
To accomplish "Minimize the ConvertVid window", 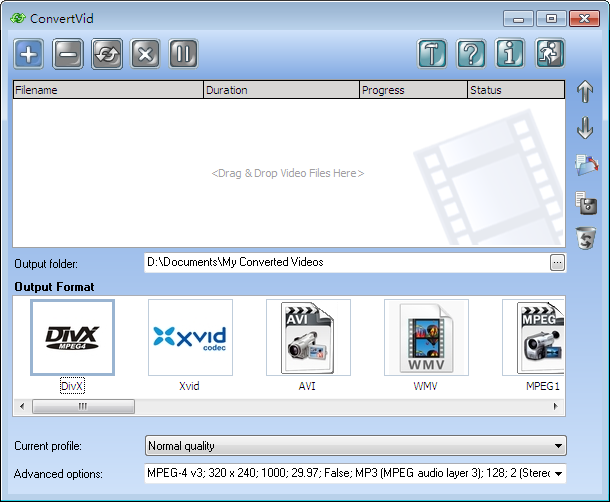I will click(x=518, y=19).
